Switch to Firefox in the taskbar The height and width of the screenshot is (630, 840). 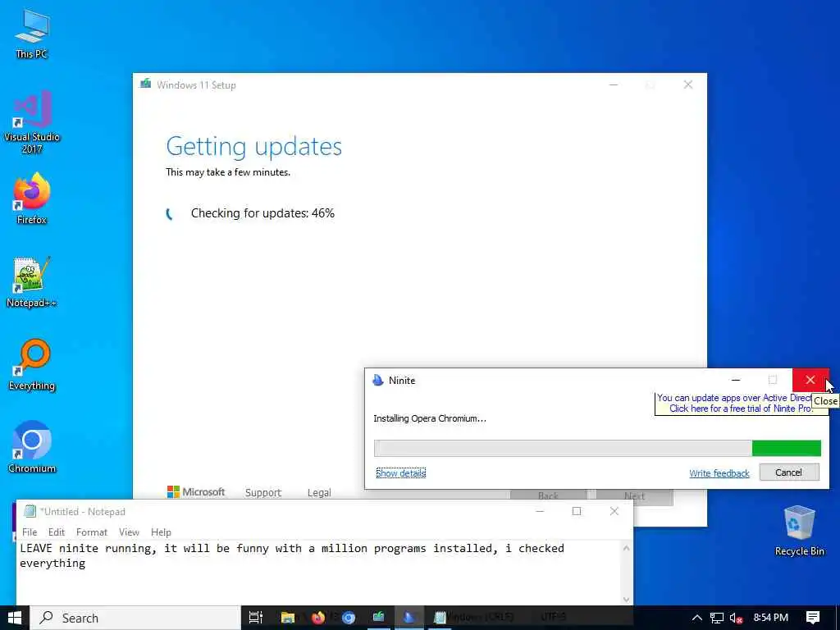point(318,618)
